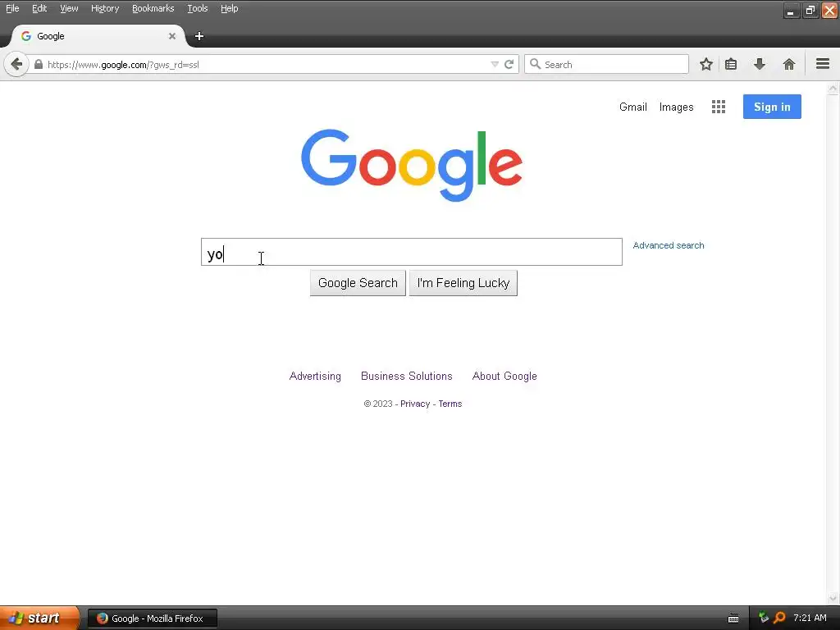Screen dimensions: 840x630
Task: Restore down the Firefox window
Action: [x=810, y=10]
